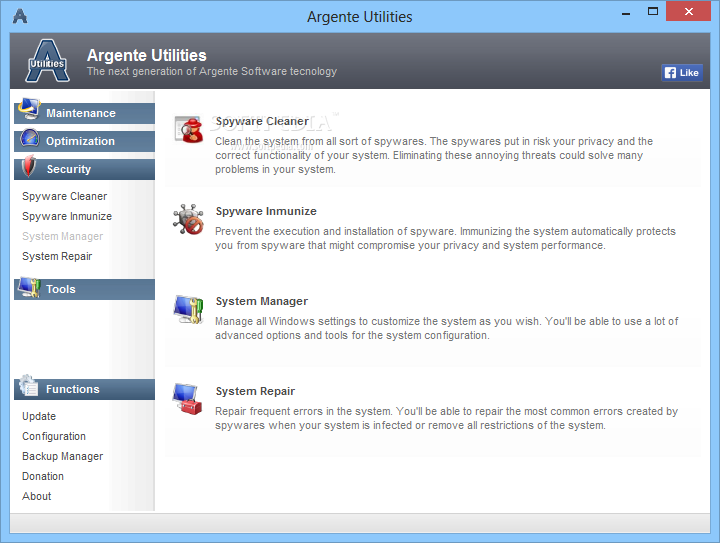Open Configuration under Functions
720x543 pixels.
pyautogui.click(x=54, y=436)
